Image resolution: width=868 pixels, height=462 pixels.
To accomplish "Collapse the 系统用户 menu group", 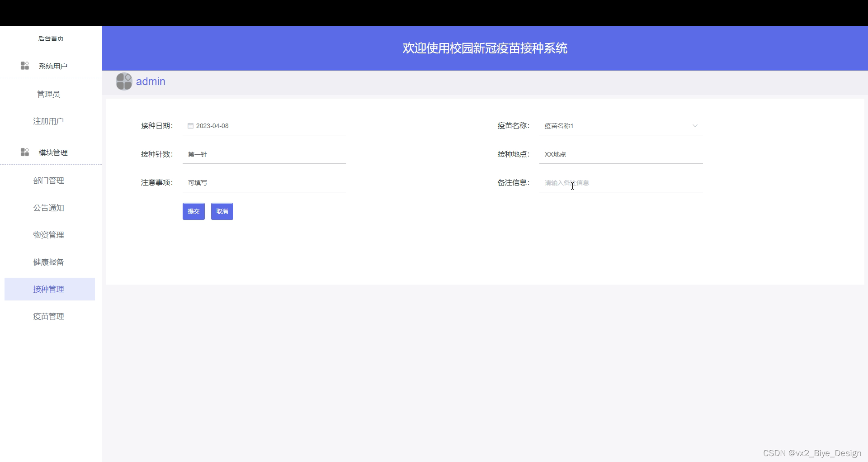I will pos(51,66).
